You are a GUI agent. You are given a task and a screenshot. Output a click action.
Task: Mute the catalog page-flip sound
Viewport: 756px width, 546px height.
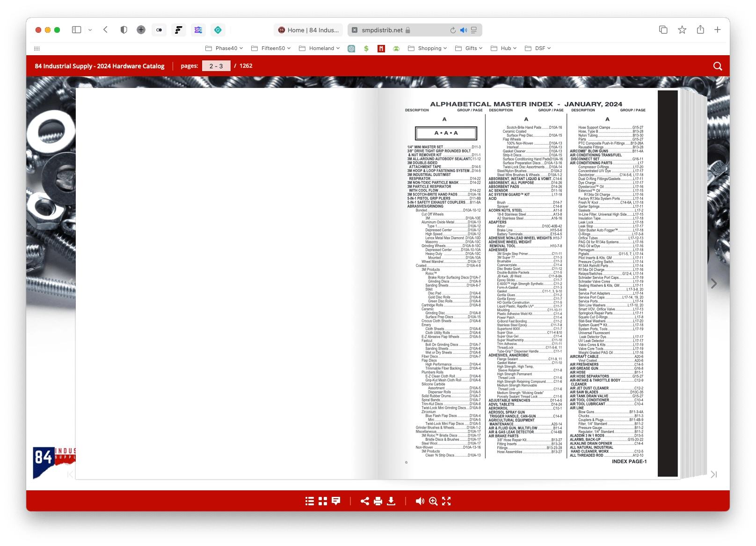click(x=420, y=501)
